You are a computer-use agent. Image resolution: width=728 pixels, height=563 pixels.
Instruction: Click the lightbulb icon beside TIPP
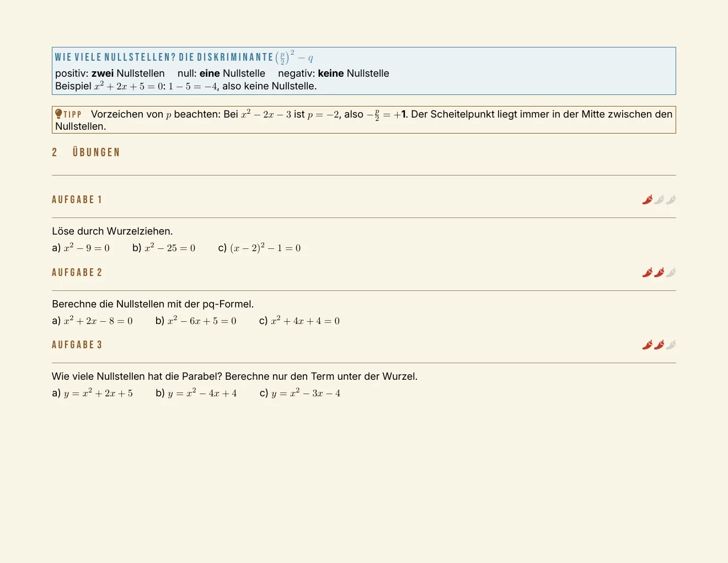59,114
